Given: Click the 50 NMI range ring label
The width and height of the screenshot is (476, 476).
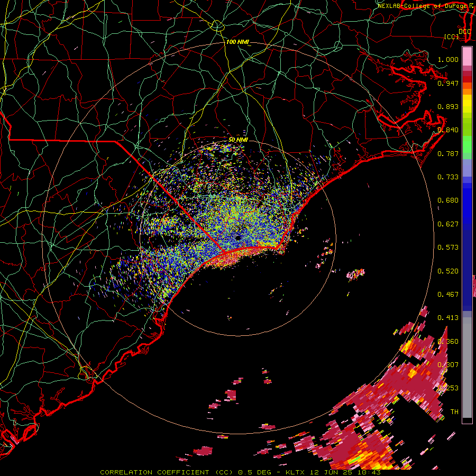Looking at the screenshot, I should pyautogui.click(x=238, y=140).
